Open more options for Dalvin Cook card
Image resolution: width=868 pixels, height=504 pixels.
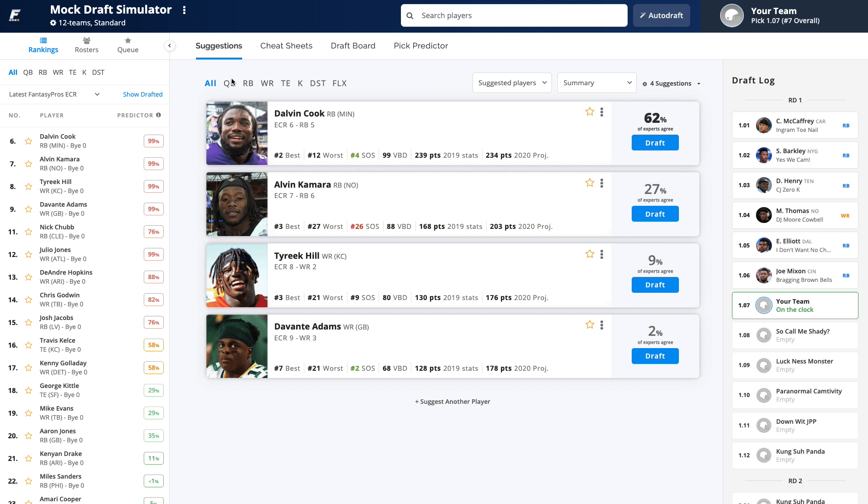click(x=602, y=112)
